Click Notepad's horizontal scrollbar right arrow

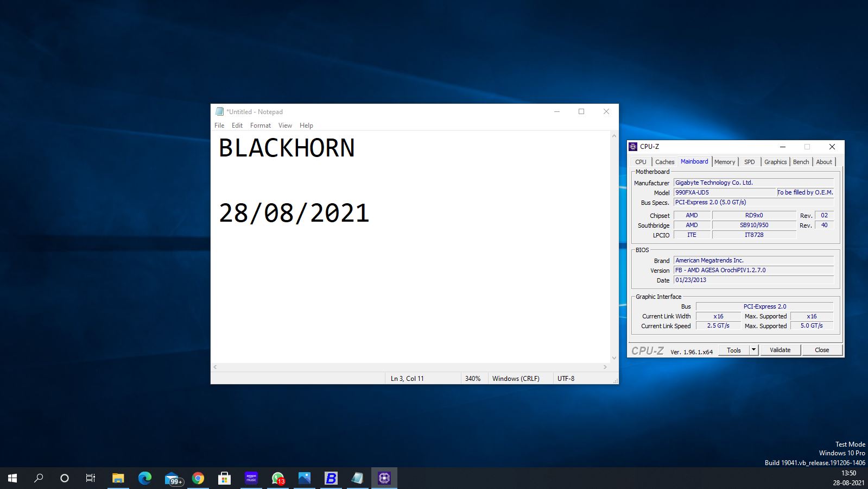[x=605, y=367]
